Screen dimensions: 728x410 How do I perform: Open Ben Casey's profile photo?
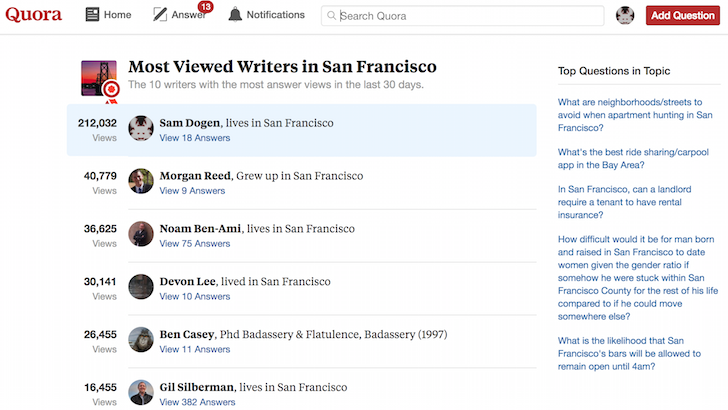(141, 339)
